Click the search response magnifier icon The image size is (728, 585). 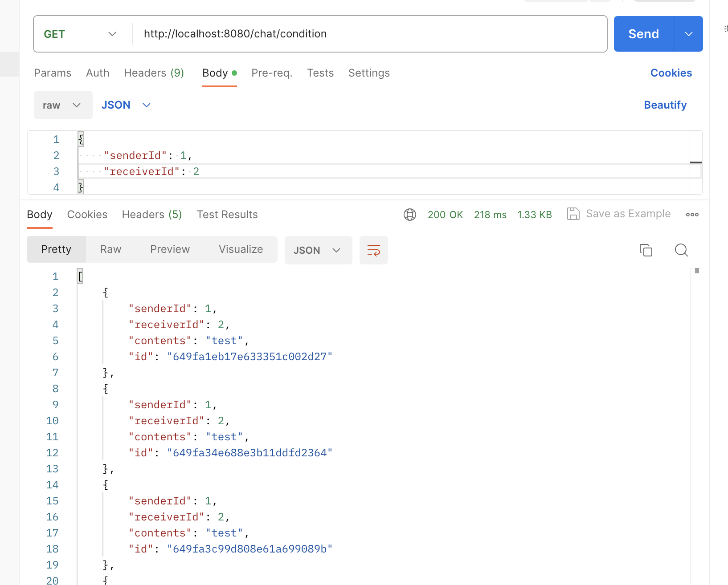pyautogui.click(x=682, y=250)
